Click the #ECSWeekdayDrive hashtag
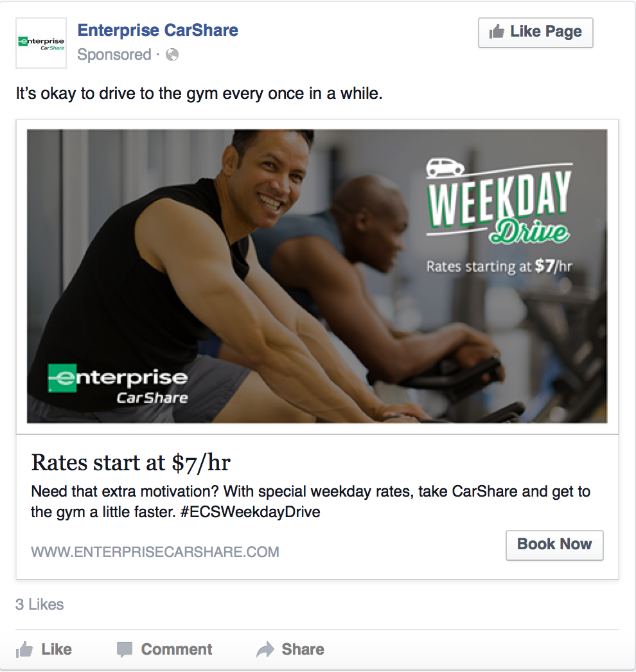 251,512
